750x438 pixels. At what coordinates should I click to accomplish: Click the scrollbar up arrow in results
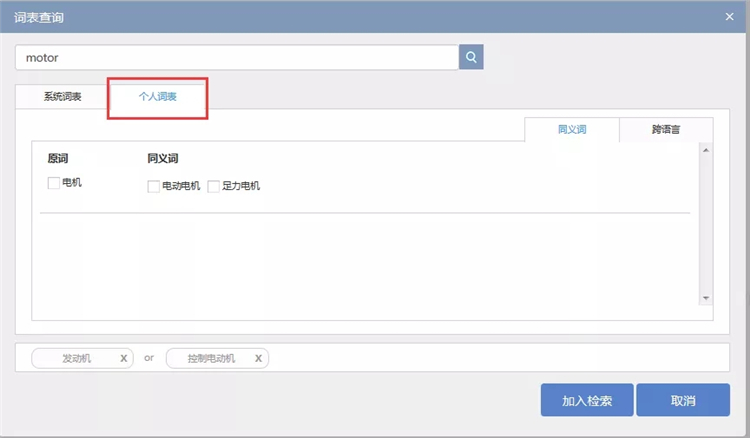(705, 151)
